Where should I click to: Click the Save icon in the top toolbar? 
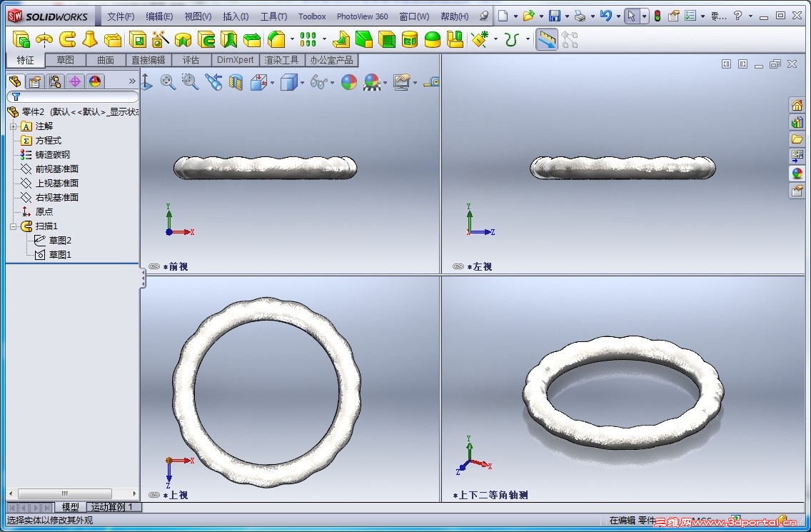pos(555,16)
